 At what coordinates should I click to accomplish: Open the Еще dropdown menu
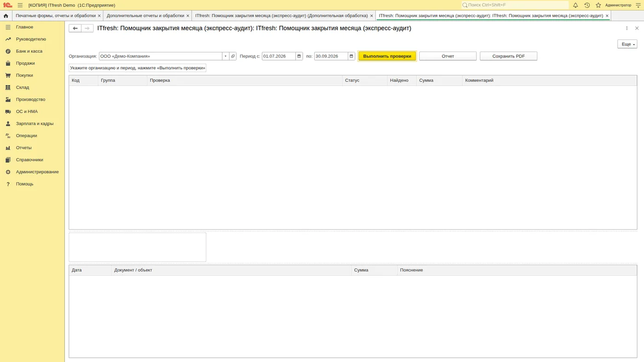[x=627, y=44]
